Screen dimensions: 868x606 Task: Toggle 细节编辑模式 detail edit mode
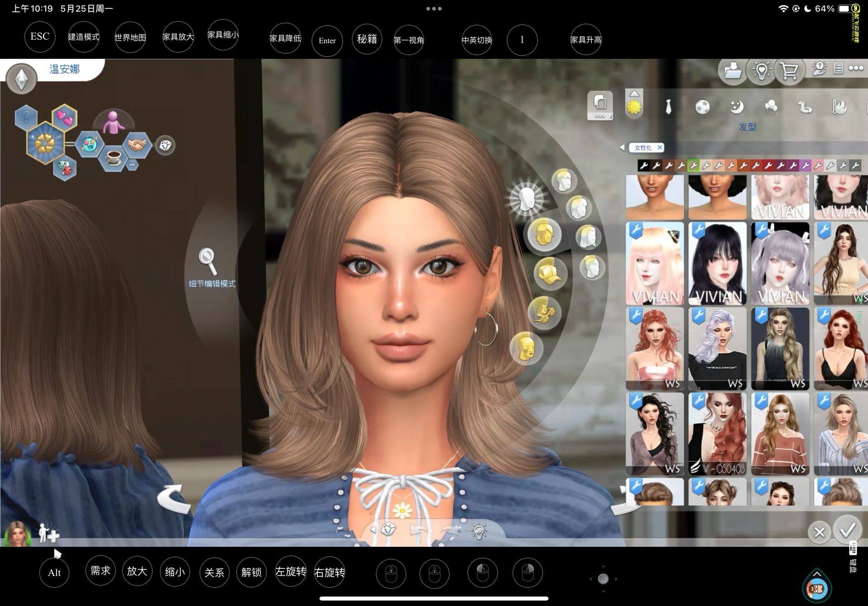click(x=212, y=268)
